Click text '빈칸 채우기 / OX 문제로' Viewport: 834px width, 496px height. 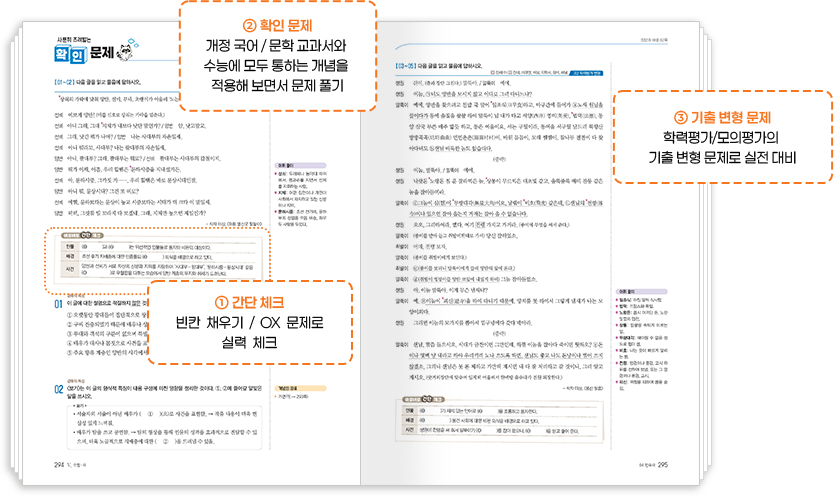(249, 323)
